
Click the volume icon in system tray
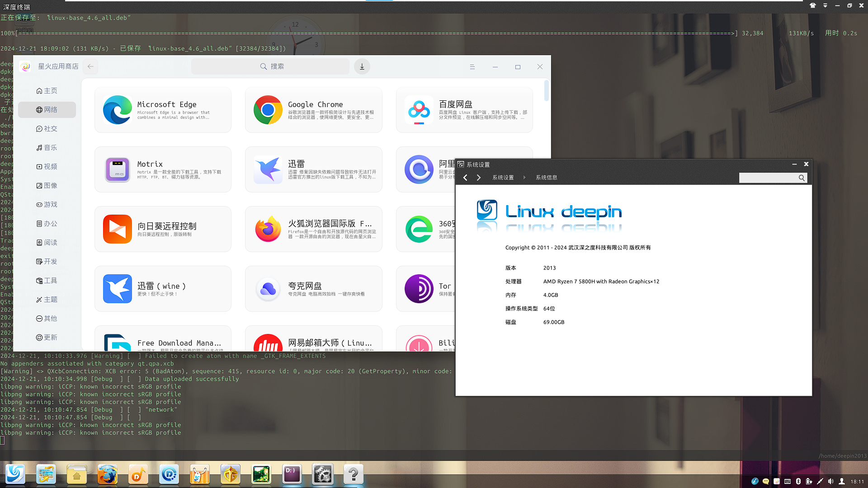pos(830,481)
